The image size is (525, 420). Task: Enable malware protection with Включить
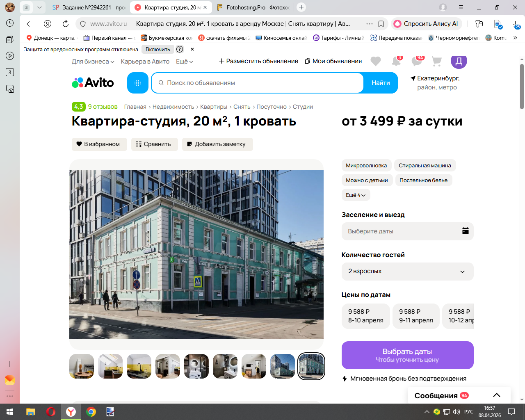click(157, 49)
